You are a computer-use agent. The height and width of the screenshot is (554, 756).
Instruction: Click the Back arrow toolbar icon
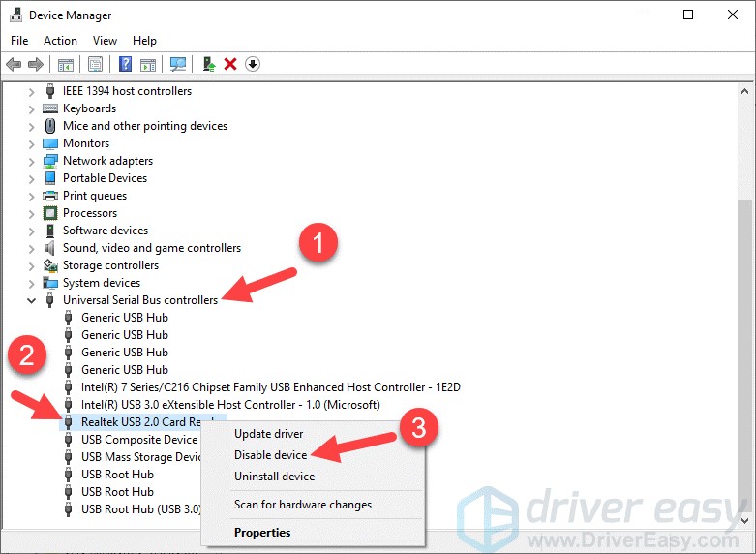point(14,64)
